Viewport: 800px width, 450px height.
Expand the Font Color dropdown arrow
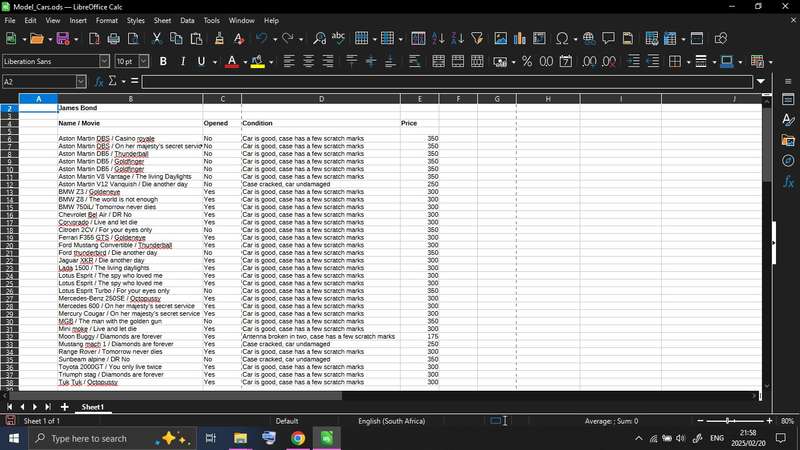pyautogui.click(x=245, y=62)
